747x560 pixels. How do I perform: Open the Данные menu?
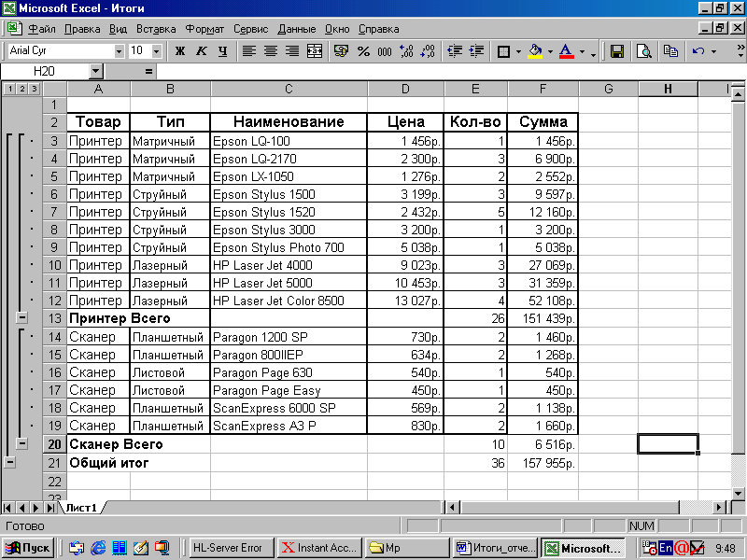click(296, 29)
